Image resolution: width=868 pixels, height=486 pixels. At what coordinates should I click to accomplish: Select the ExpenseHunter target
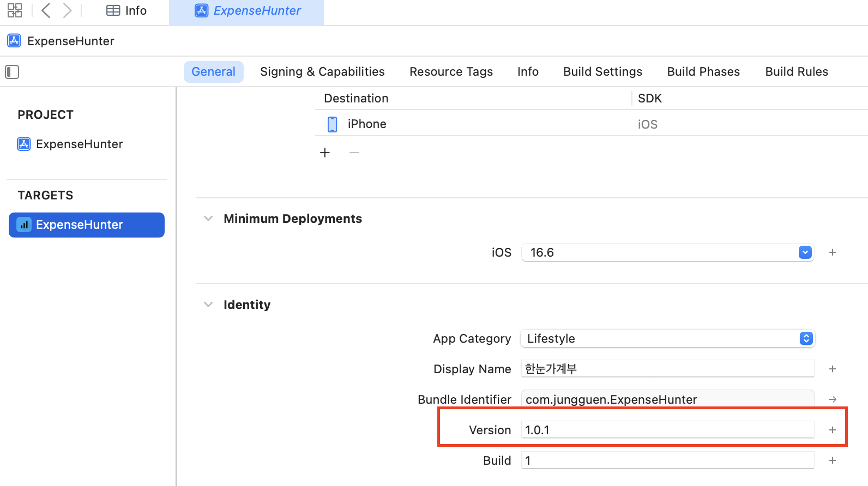(x=87, y=225)
